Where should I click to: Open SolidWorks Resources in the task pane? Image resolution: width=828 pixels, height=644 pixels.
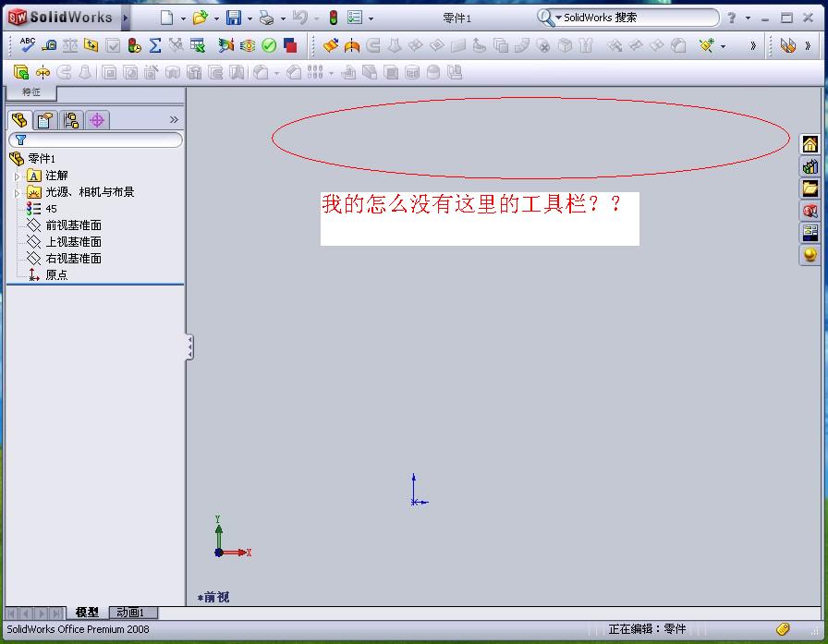tap(810, 143)
